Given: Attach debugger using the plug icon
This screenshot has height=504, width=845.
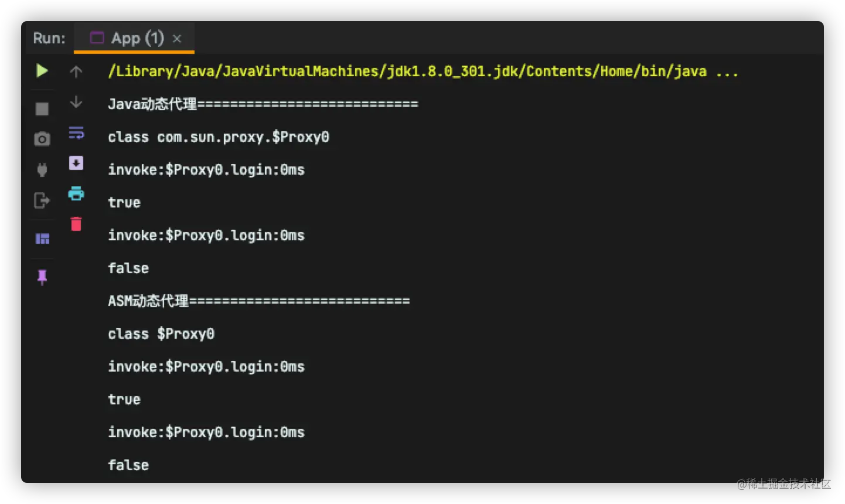Looking at the screenshot, I should click(42, 170).
